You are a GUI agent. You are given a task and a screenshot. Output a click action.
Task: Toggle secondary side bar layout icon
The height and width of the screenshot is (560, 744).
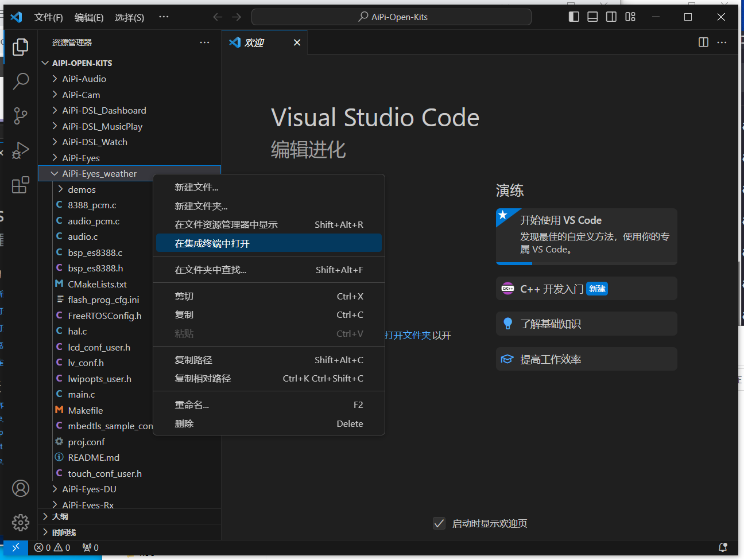pyautogui.click(x=611, y=17)
